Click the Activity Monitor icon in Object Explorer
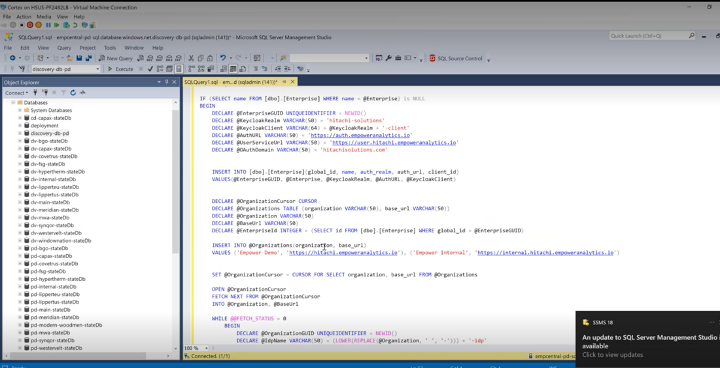This screenshot has width=720, height=368. (83, 92)
